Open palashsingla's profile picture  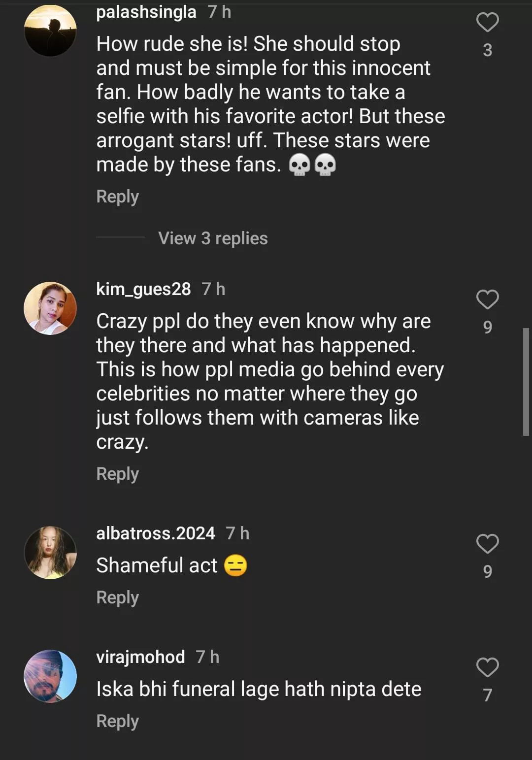(x=50, y=31)
